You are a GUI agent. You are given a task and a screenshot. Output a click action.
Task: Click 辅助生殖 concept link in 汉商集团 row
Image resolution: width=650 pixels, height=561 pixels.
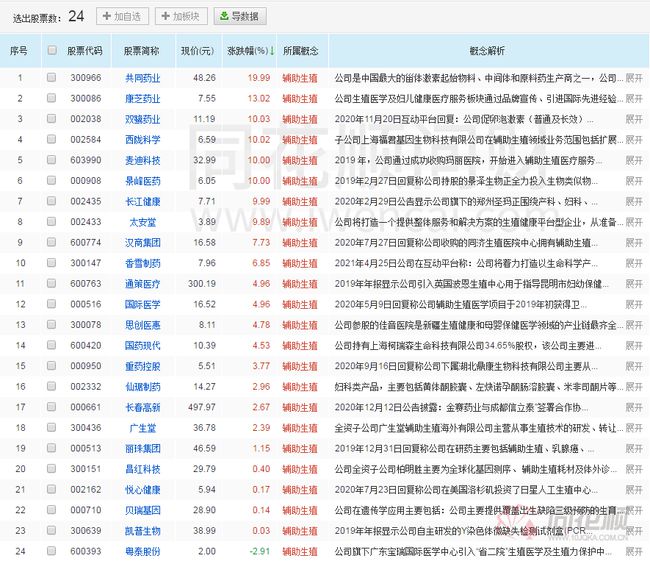(301, 242)
